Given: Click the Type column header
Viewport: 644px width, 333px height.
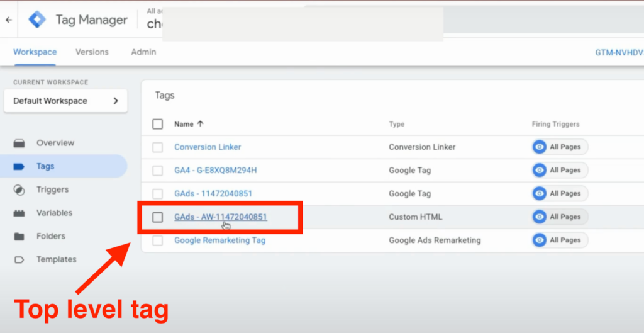Looking at the screenshot, I should [x=397, y=124].
